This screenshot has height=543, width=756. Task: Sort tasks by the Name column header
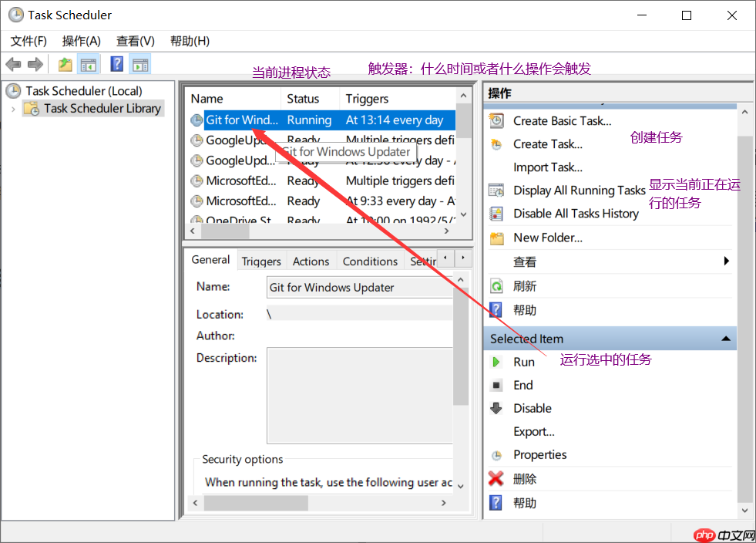pos(234,99)
